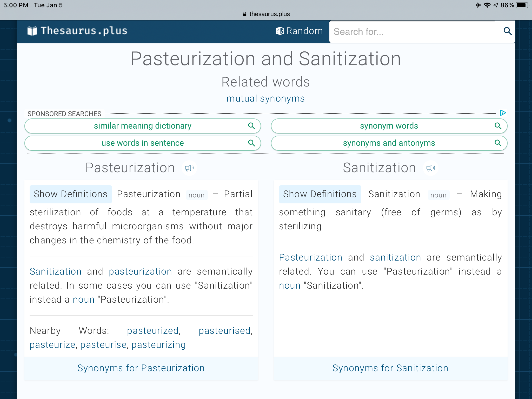Click the search magnifier icon in header

click(x=508, y=31)
